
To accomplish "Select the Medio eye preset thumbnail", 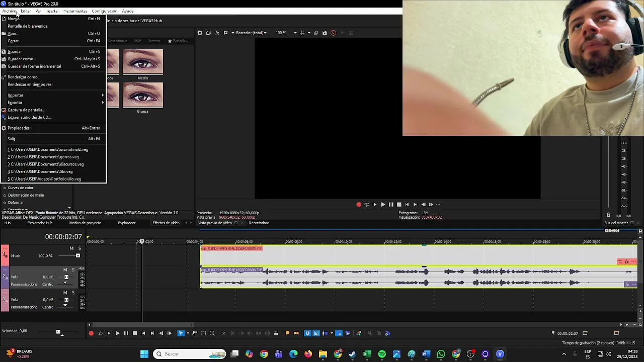I will [143, 61].
